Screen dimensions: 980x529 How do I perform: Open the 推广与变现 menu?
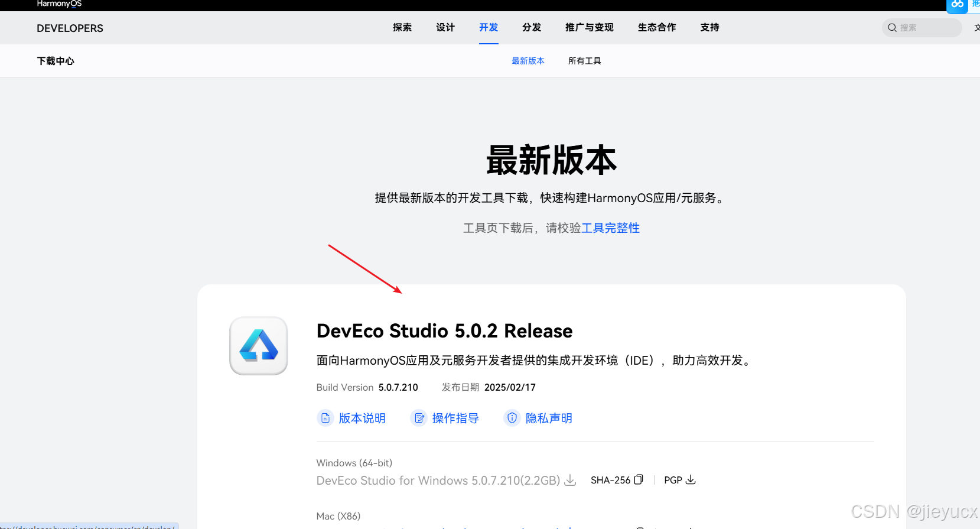pos(590,27)
